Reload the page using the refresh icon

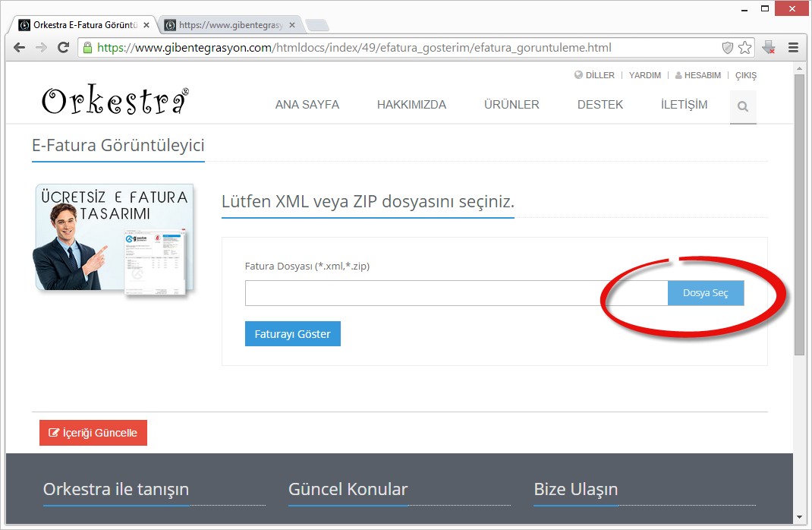pos(63,47)
